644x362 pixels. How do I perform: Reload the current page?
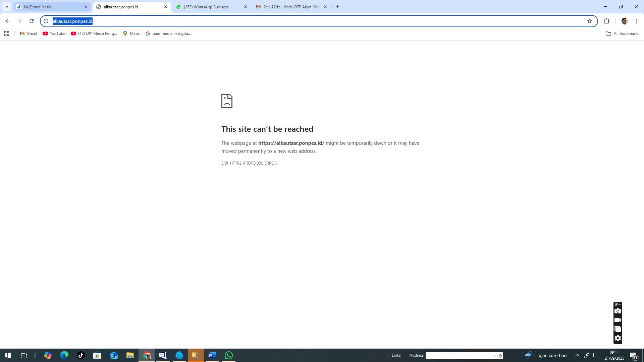tap(32, 21)
